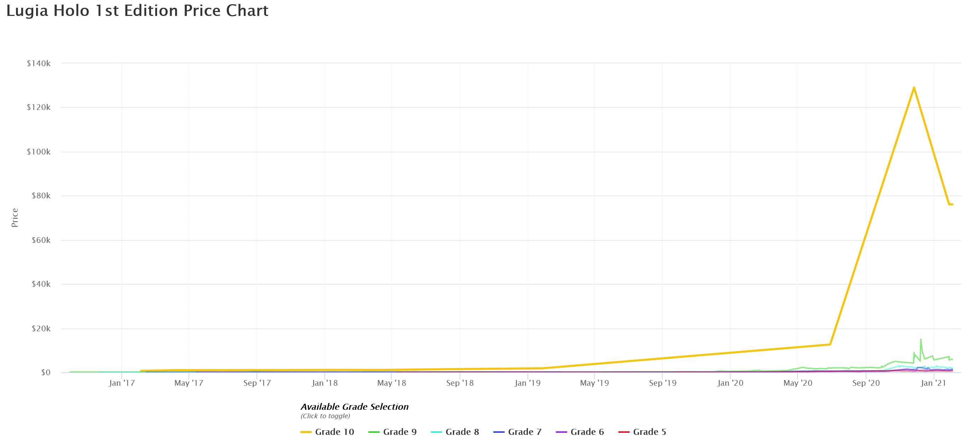
Task: Click the "Jan '20" x-axis label
Action: (x=730, y=383)
